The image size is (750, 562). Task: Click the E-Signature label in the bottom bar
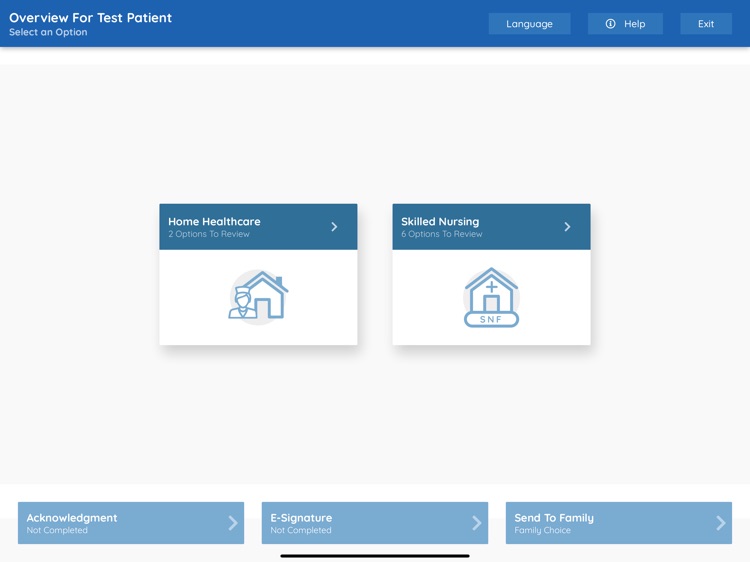301,518
